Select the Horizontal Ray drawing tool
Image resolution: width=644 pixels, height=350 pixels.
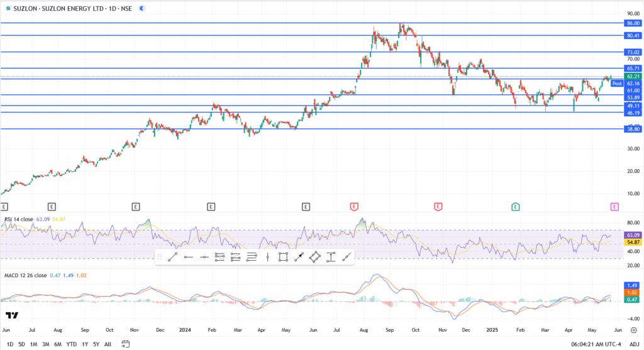[188, 256]
